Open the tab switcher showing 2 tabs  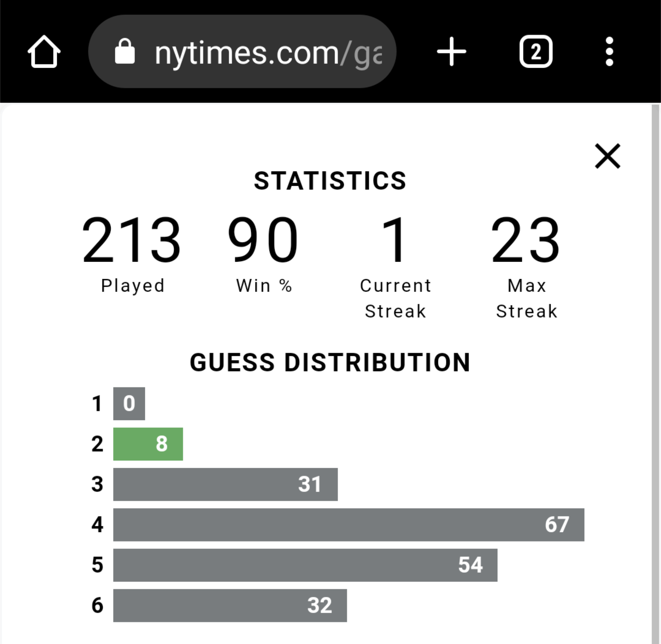click(536, 51)
